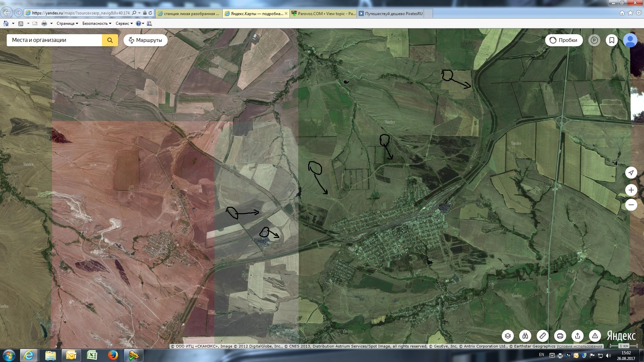Switch to the Путешествуй дешево PiratesRU tab
The image size is (644, 362).
click(391, 14)
